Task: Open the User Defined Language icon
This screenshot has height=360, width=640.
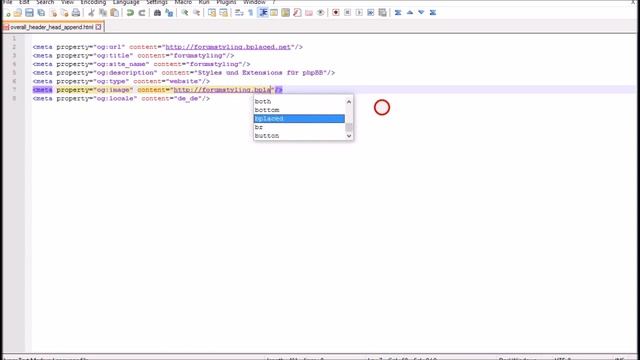Action: click(x=274, y=13)
